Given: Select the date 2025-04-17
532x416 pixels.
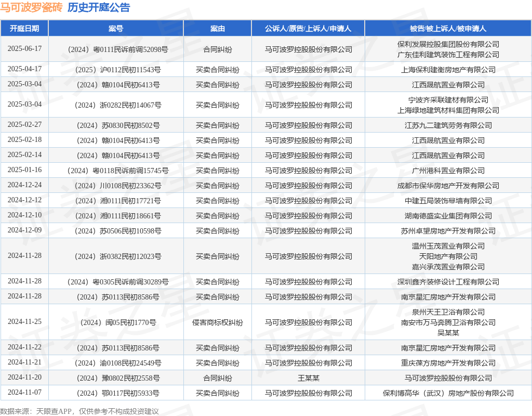Looking at the screenshot, I should pos(25,69).
